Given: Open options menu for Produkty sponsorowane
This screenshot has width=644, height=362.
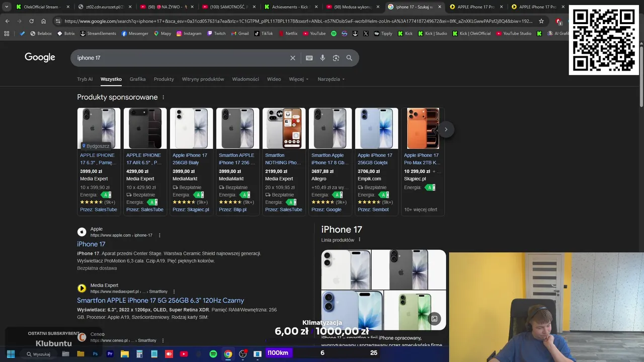Looking at the screenshot, I should pos(163,97).
